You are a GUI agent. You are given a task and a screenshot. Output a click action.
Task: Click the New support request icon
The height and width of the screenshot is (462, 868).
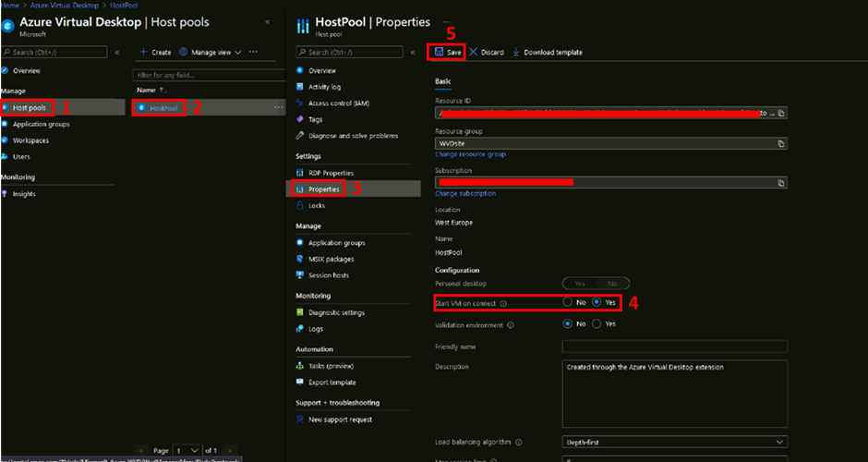click(300, 419)
